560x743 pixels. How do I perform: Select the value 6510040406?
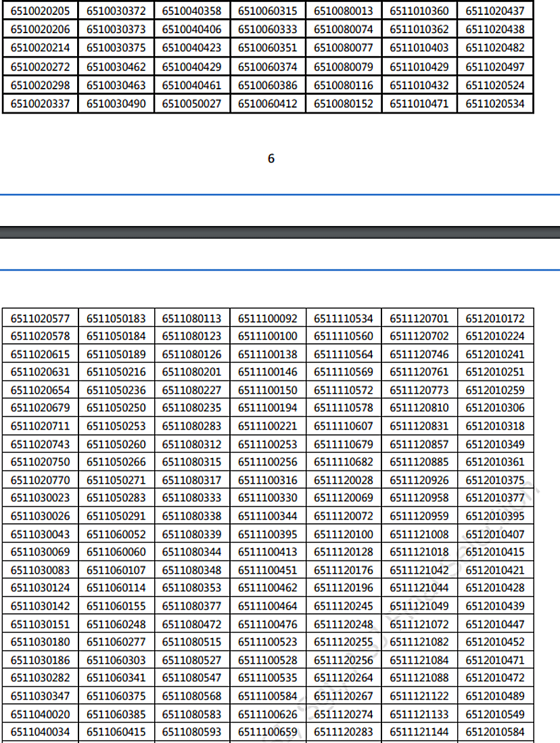[192, 29]
